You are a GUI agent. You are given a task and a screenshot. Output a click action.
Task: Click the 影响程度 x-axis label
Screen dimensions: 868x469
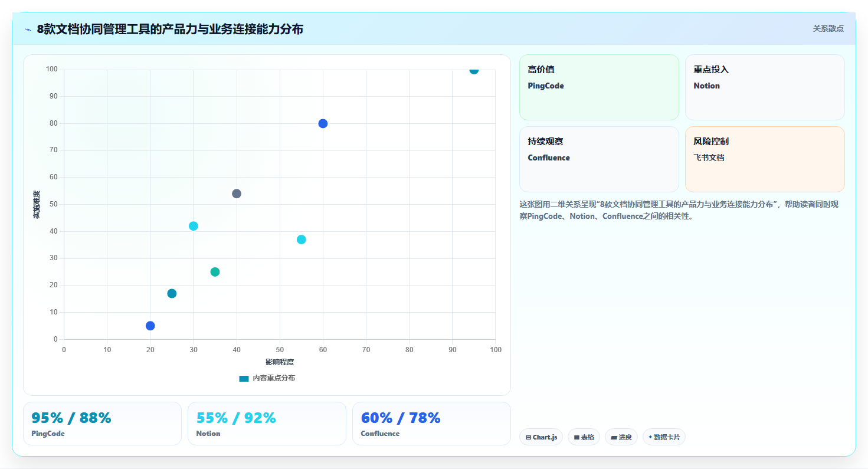pyautogui.click(x=280, y=362)
